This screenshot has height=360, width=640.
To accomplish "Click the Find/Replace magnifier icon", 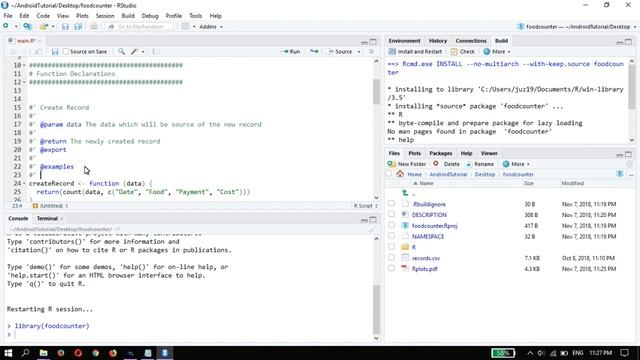I will (122, 51).
